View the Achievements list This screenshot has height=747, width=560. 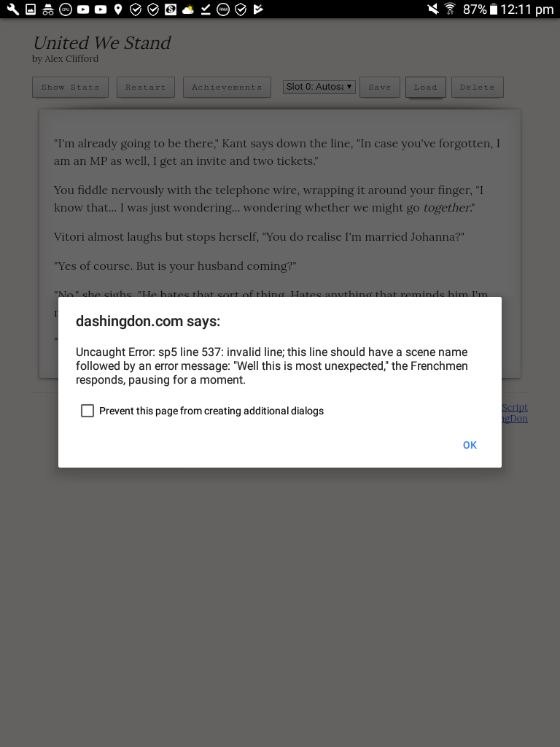227,88
